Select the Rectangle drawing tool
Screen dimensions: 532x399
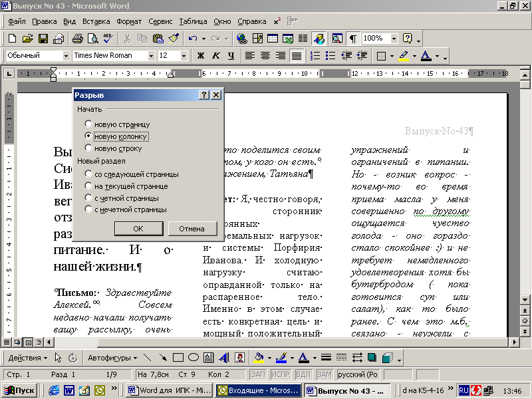(178, 358)
